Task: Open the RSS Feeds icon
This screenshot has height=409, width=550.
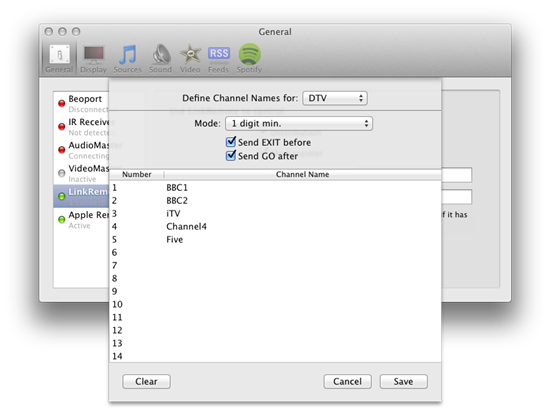Action: coord(219,59)
